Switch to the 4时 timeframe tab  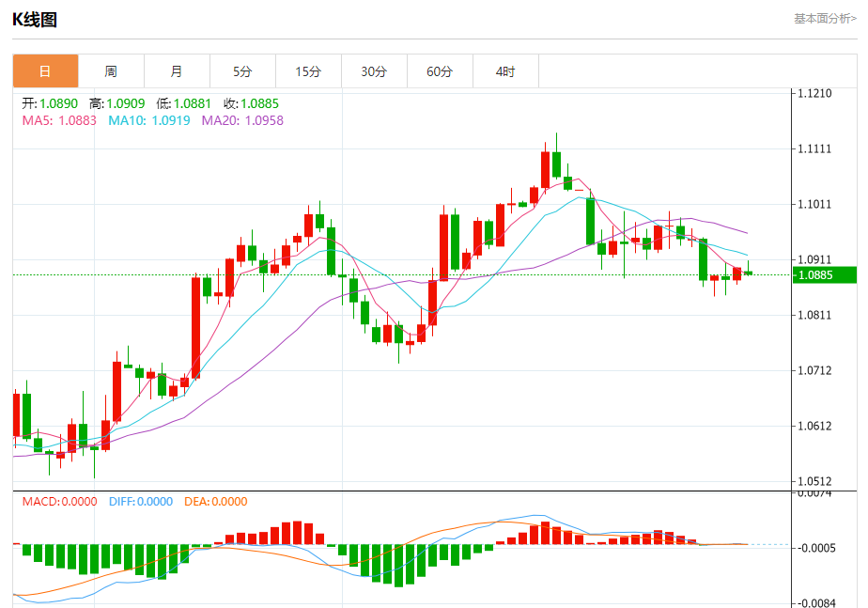click(505, 71)
